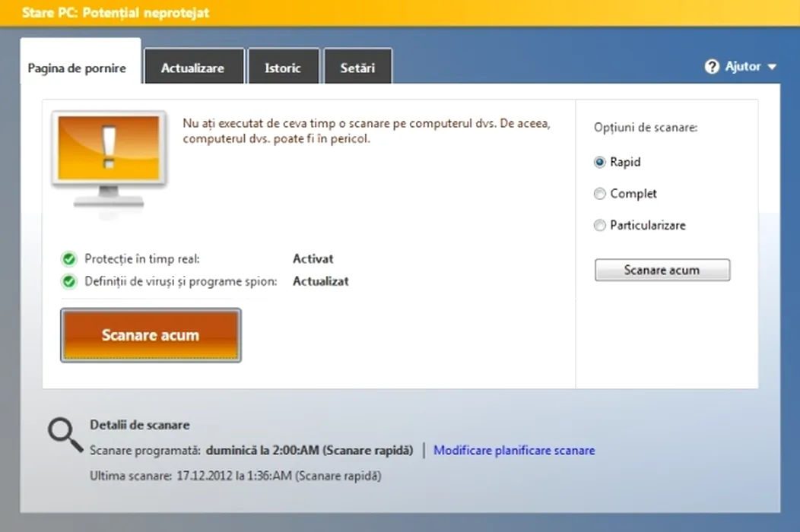The width and height of the screenshot is (800, 532).
Task: Return to the Pagina de pornire tab
Action: click(77, 68)
